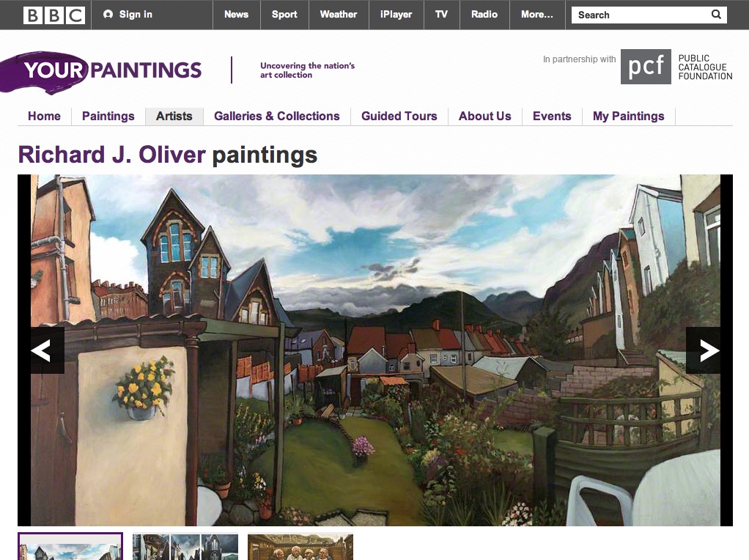The height and width of the screenshot is (560, 749).
Task: Go to Guided Tours
Action: pyautogui.click(x=399, y=116)
